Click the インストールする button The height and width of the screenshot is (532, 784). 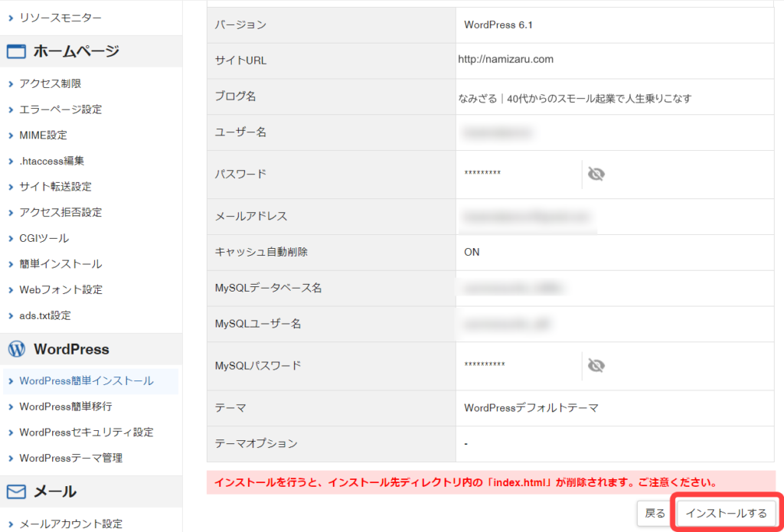pos(726,514)
